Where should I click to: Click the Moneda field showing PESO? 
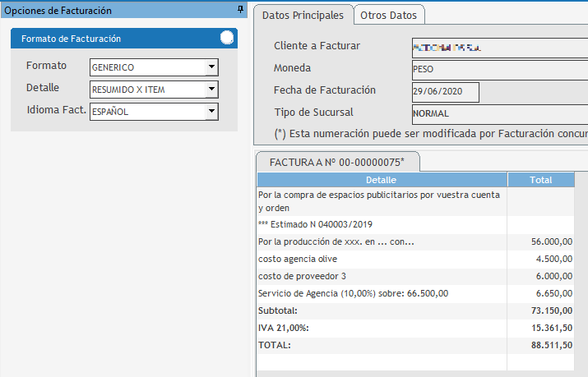tap(498, 69)
